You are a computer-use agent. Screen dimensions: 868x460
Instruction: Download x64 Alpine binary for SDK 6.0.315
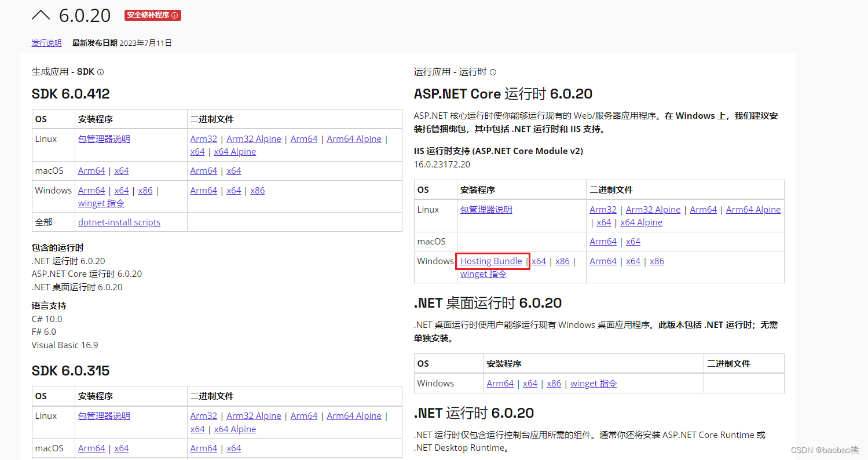[x=235, y=429]
